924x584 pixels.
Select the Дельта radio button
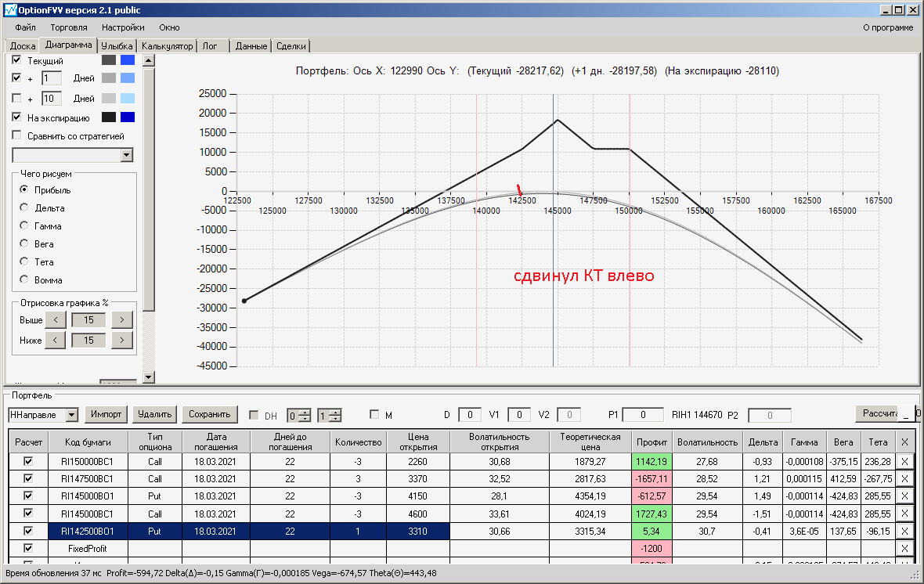coord(24,207)
